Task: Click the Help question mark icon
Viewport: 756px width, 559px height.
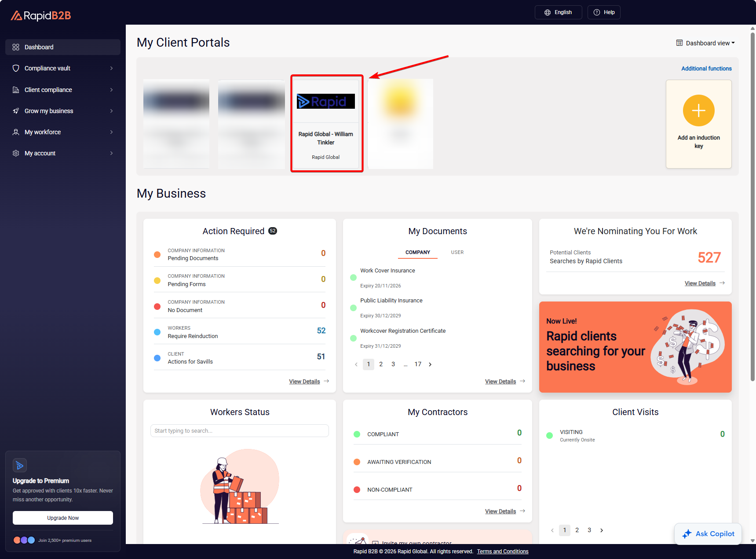Action: tap(597, 12)
